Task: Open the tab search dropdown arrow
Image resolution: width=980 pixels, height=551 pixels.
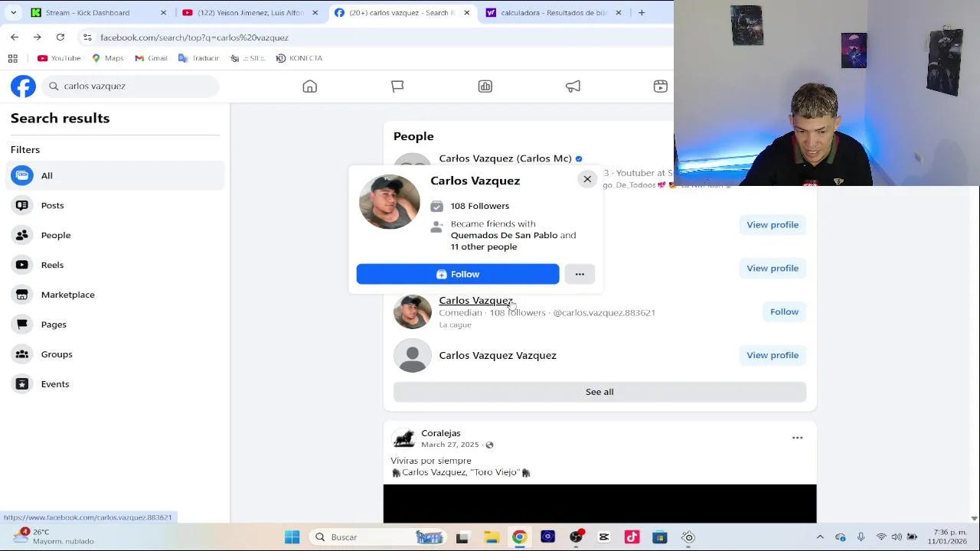Action: pos(13,13)
